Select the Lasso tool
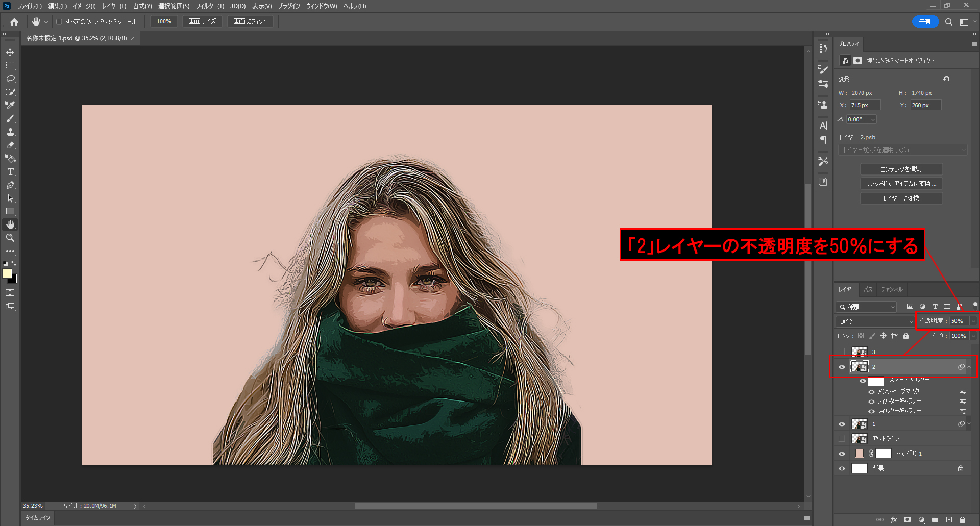The image size is (980, 526). [10, 79]
